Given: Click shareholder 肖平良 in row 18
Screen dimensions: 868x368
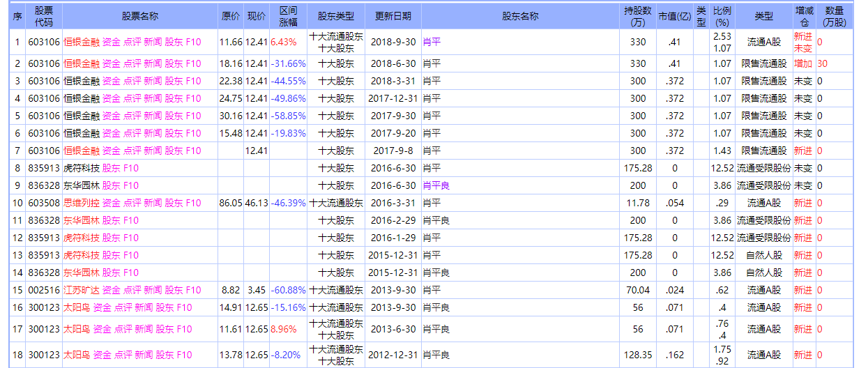Looking at the screenshot, I should point(436,355).
